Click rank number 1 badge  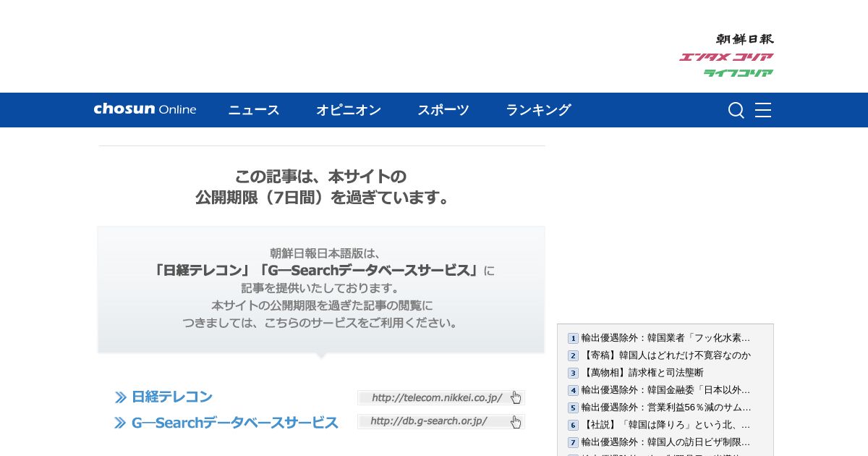coord(573,338)
